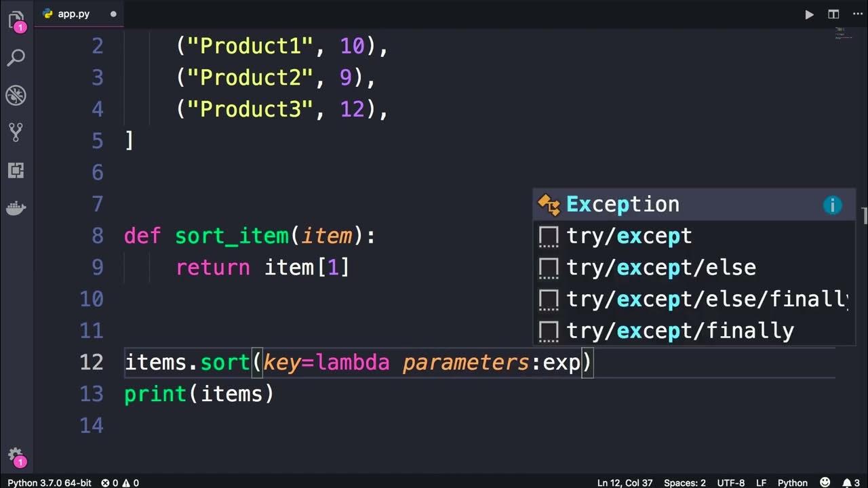Open the Debug view

[x=16, y=95]
